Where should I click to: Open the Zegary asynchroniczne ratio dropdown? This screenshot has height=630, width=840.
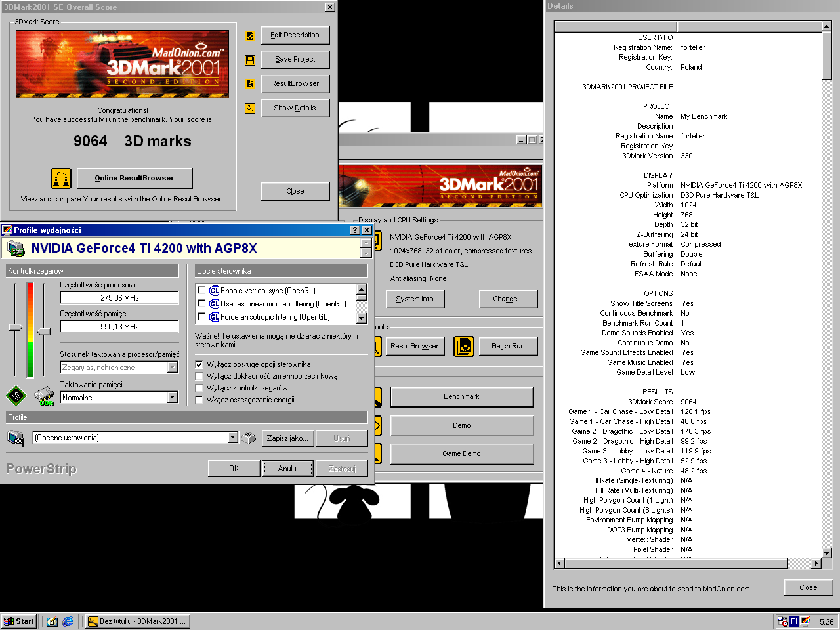click(x=173, y=367)
